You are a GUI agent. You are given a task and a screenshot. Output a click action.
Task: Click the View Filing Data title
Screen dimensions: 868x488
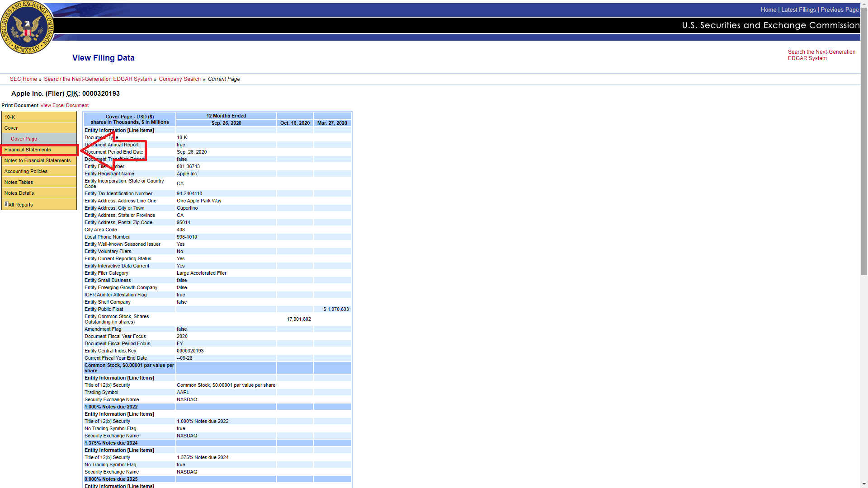tap(104, 58)
